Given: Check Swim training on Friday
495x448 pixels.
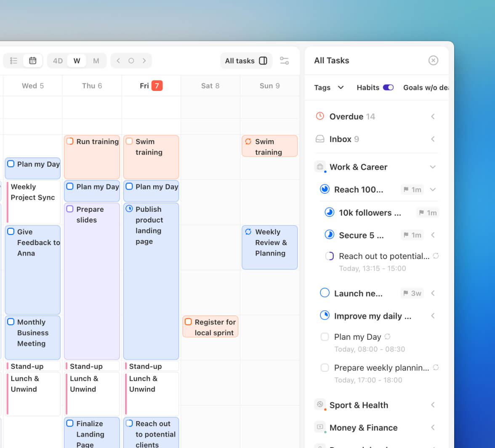Looking at the screenshot, I should point(129,141).
